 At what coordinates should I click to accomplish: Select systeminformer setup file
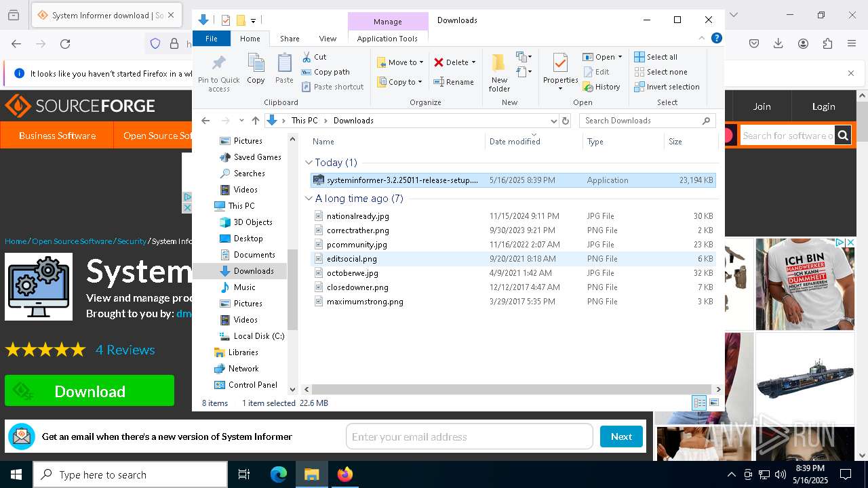coord(513,180)
